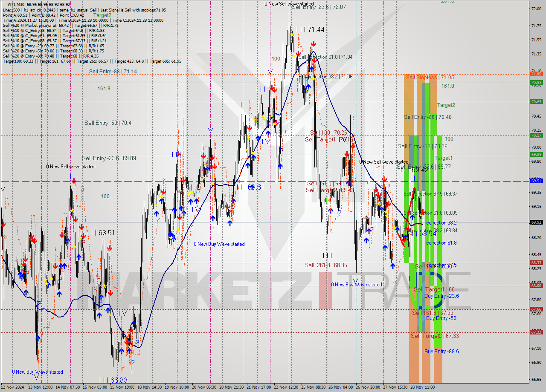
Task: Click the 'Sell Entry -50 | 70.06' label
Action: pos(422,146)
